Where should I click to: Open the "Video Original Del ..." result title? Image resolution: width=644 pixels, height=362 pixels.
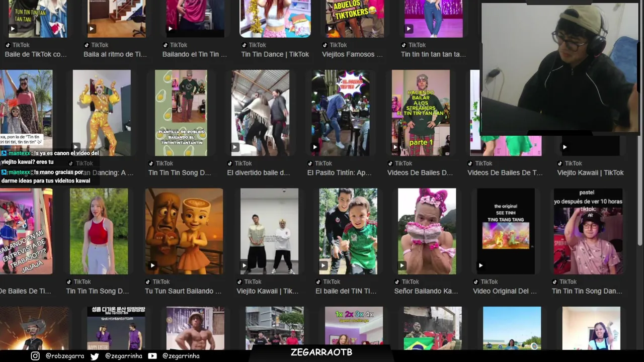pos(505,291)
